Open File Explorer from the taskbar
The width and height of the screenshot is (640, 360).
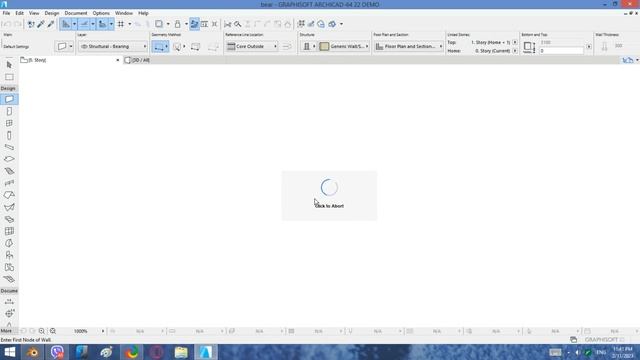tap(181, 352)
